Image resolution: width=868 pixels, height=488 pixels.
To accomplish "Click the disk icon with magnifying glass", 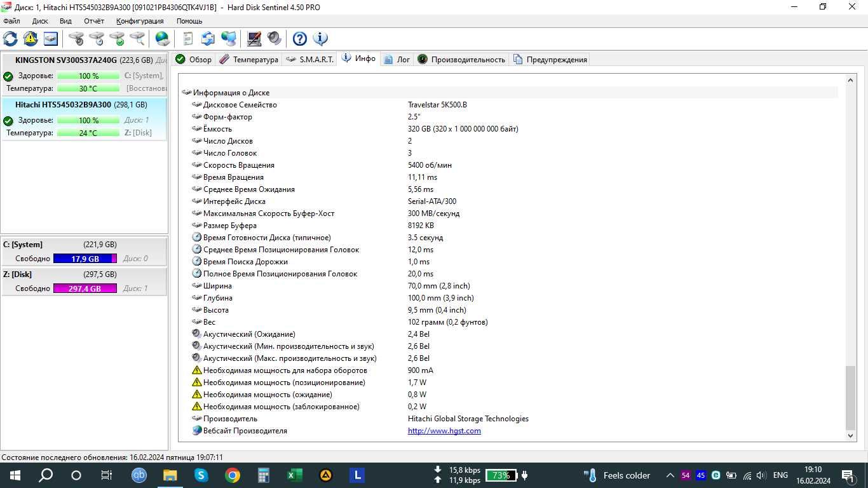I will pos(137,39).
